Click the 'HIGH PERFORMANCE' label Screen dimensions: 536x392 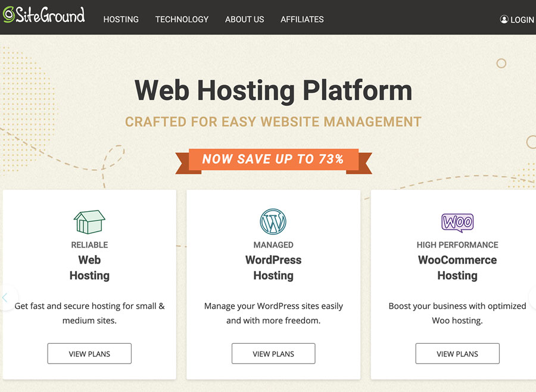457,245
